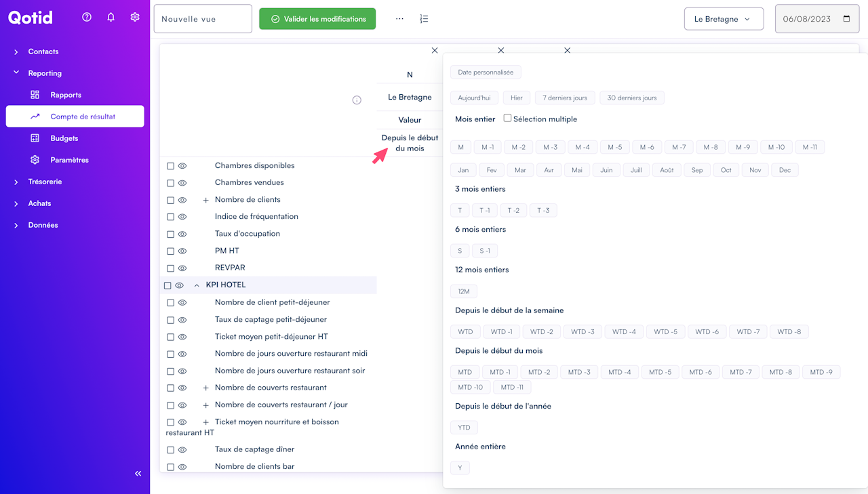
Task: Open the Le Bretagne establishment dropdown
Action: pos(724,19)
